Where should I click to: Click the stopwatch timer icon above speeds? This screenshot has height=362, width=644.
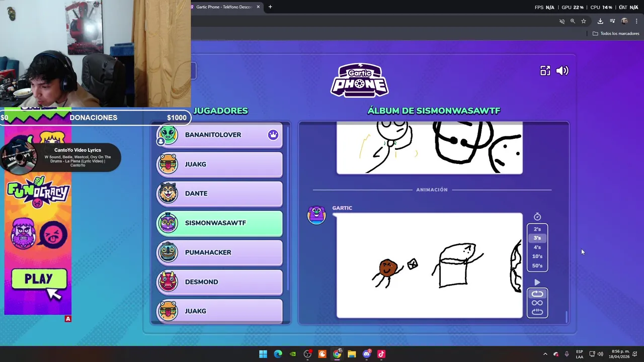pyautogui.click(x=537, y=217)
